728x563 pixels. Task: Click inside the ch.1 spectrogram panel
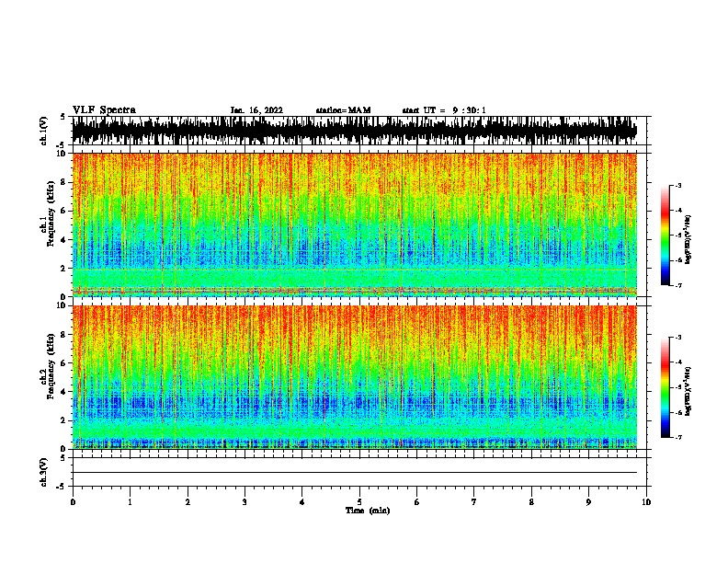click(x=354, y=224)
